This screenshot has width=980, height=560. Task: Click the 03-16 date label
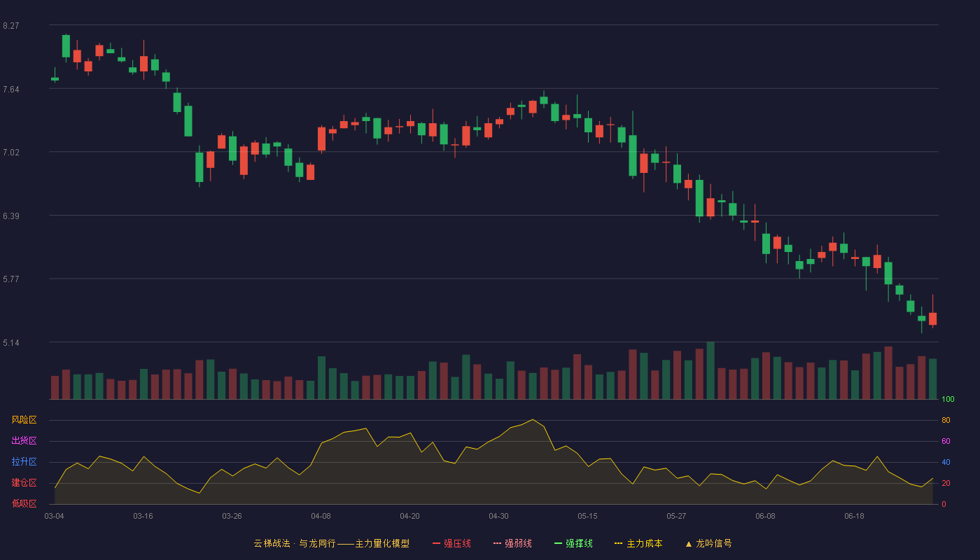[143, 516]
